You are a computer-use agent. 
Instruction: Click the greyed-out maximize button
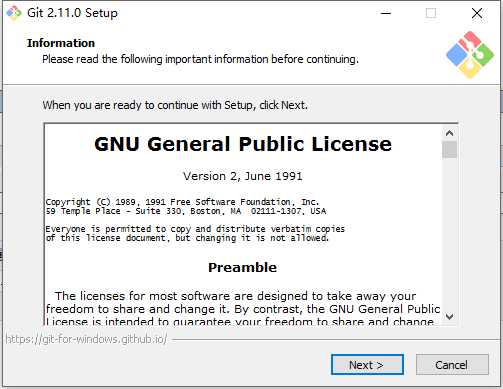pos(431,13)
